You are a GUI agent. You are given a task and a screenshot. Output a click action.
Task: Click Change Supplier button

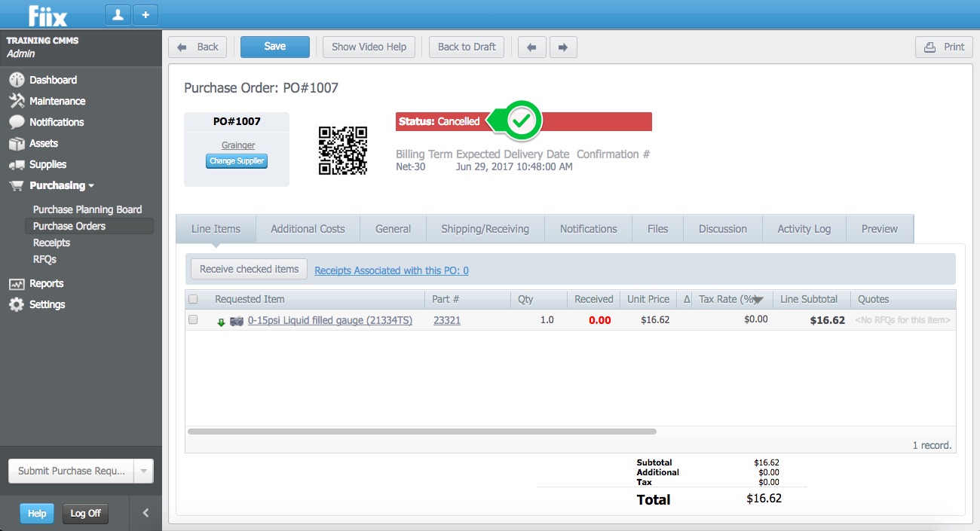(237, 161)
